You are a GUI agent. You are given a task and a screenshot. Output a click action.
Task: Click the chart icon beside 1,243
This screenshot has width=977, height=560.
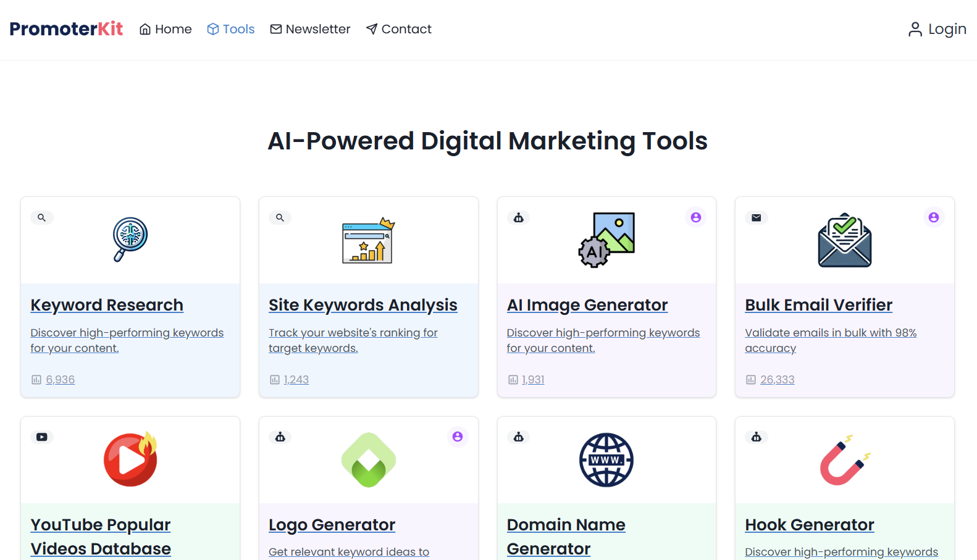click(275, 380)
